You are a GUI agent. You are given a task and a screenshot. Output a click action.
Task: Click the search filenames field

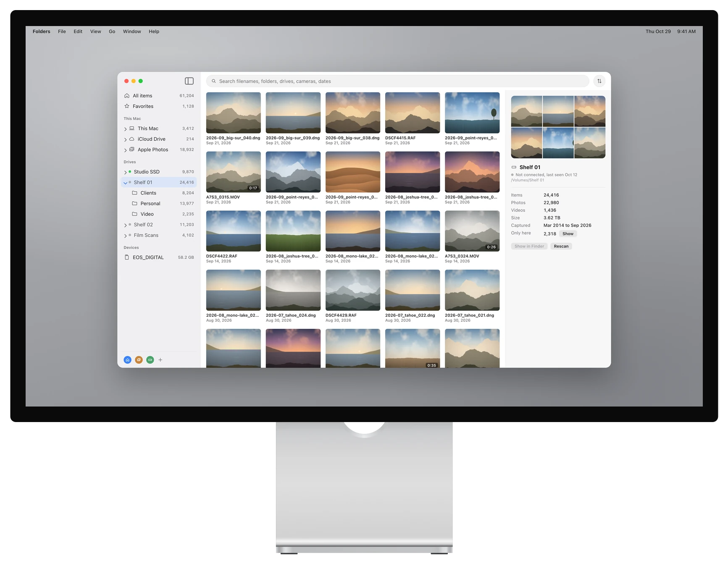pyautogui.click(x=397, y=81)
